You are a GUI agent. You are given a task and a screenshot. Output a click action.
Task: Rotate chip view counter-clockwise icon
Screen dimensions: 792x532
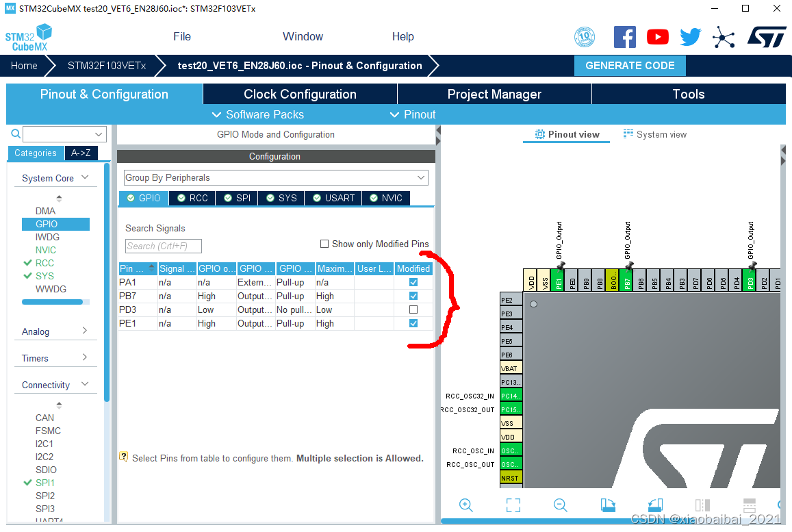click(x=655, y=505)
